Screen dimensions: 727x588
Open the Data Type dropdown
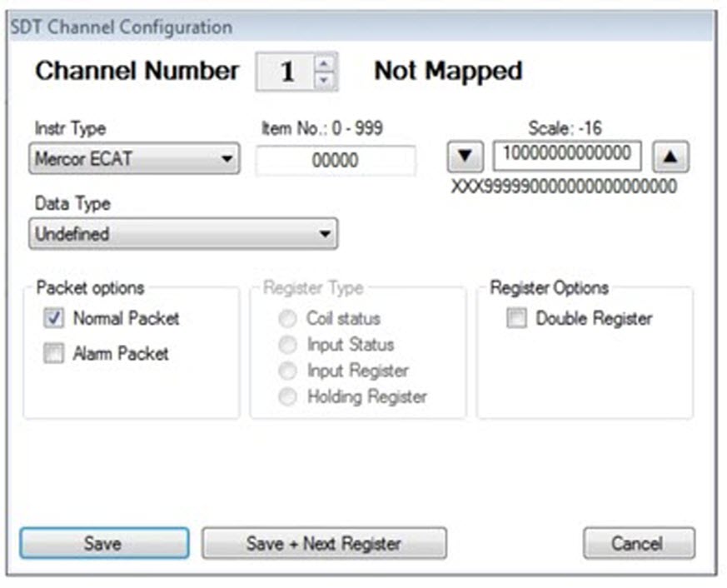183,234
